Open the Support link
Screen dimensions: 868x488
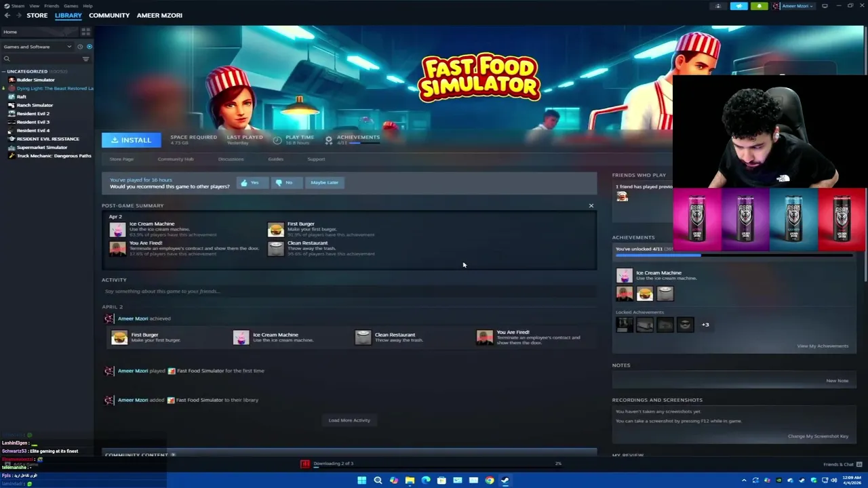pos(316,159)
